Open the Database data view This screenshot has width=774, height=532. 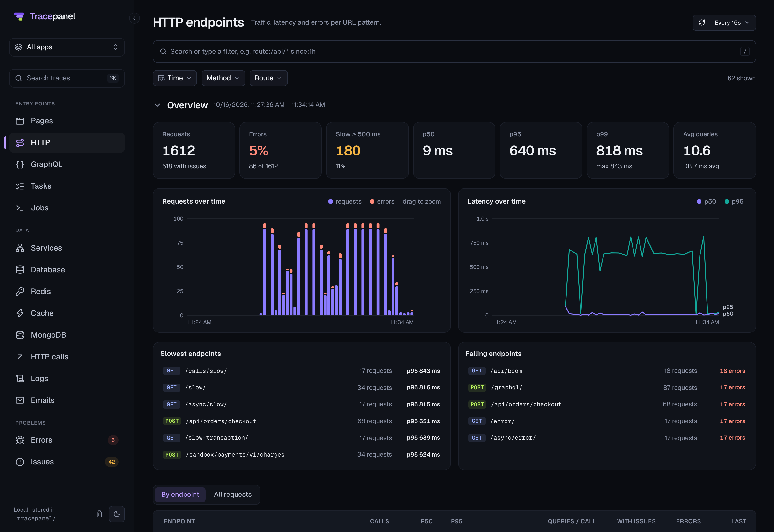pos(67,270)
